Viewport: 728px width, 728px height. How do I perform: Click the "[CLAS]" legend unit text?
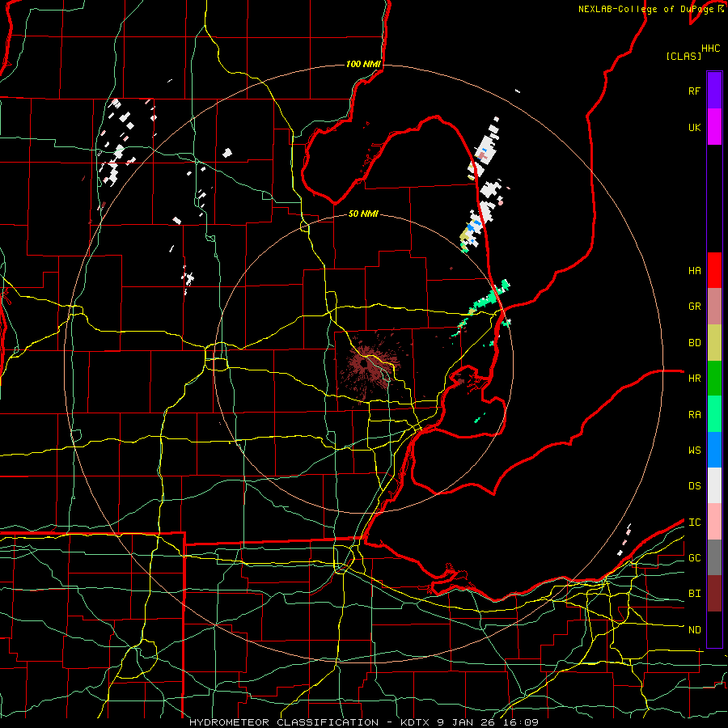coord(684,56)
